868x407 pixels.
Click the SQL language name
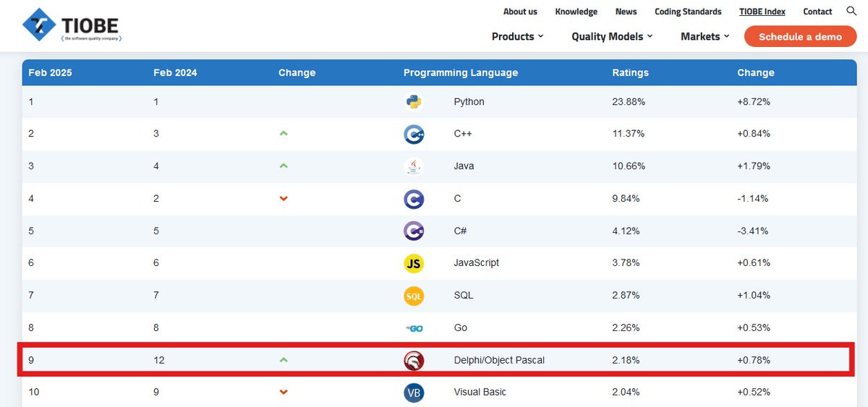coord(463,296)
